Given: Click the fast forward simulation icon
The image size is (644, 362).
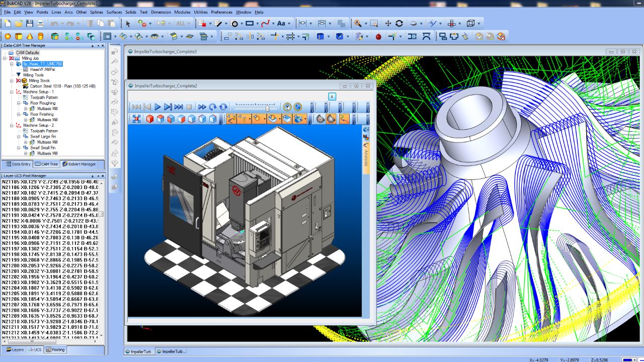Looking at the screenshot, I should point(202,107).
